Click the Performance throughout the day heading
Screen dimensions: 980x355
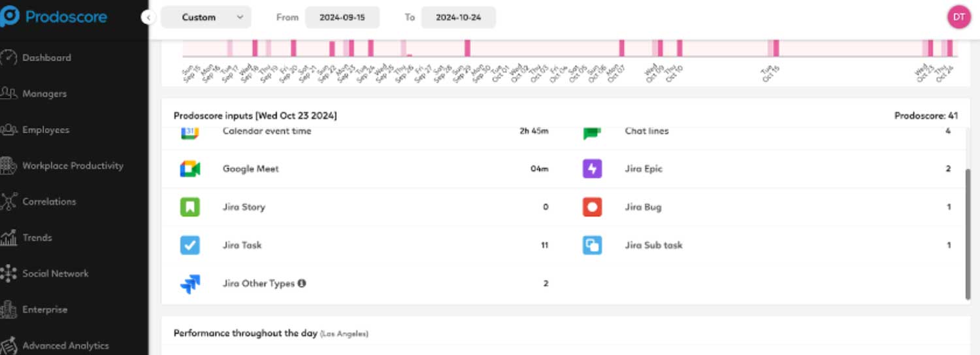point(246,333)
